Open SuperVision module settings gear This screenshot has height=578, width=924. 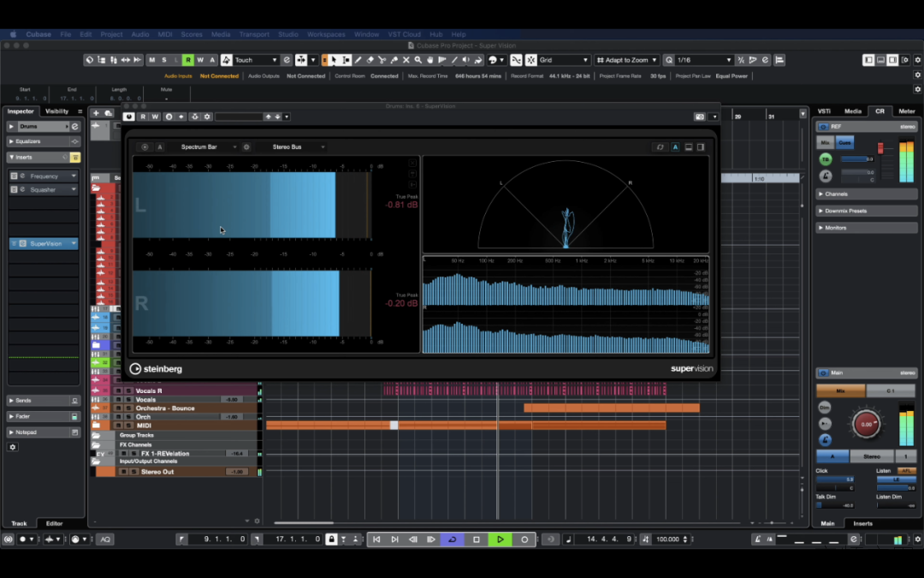tap(246, 147)
